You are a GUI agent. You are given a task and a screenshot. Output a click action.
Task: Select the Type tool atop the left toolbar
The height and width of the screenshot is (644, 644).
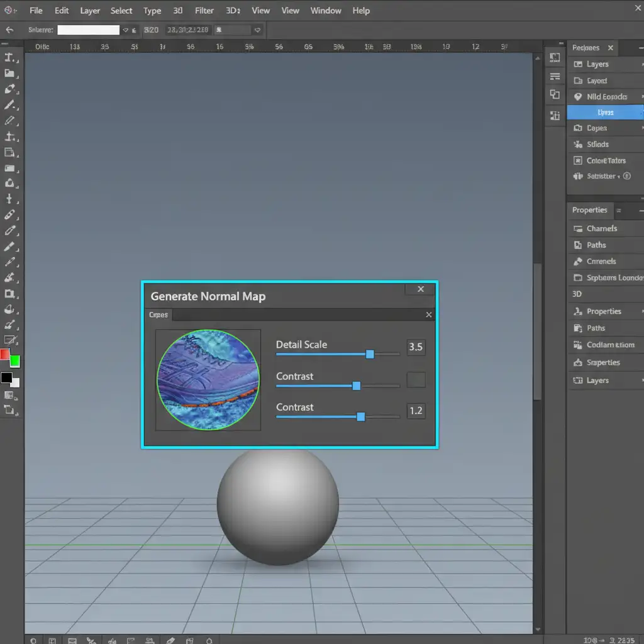point(9,57)
